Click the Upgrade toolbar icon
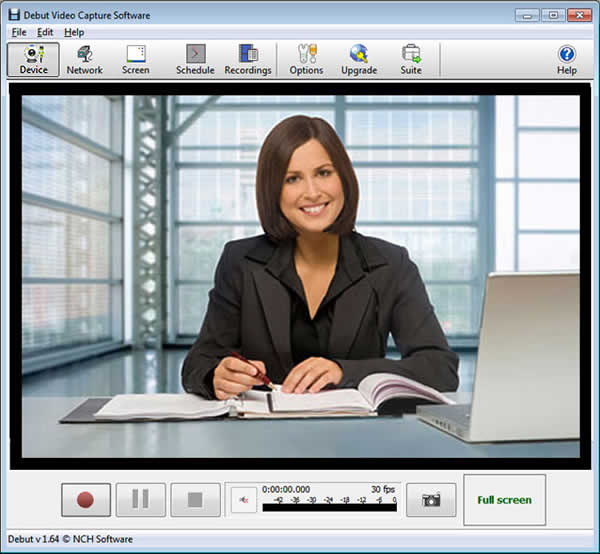The width and height of the screenshot is (600, 554). [x=359, y=59]
